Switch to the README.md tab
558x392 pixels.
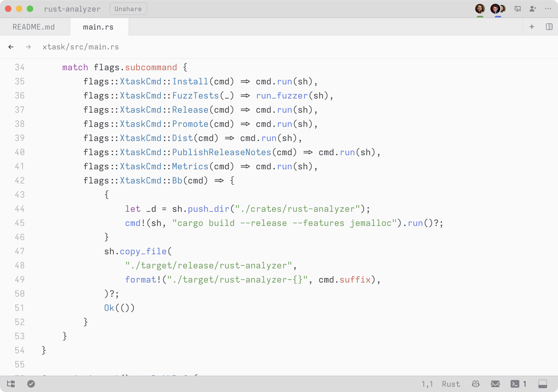coord(34,27)
